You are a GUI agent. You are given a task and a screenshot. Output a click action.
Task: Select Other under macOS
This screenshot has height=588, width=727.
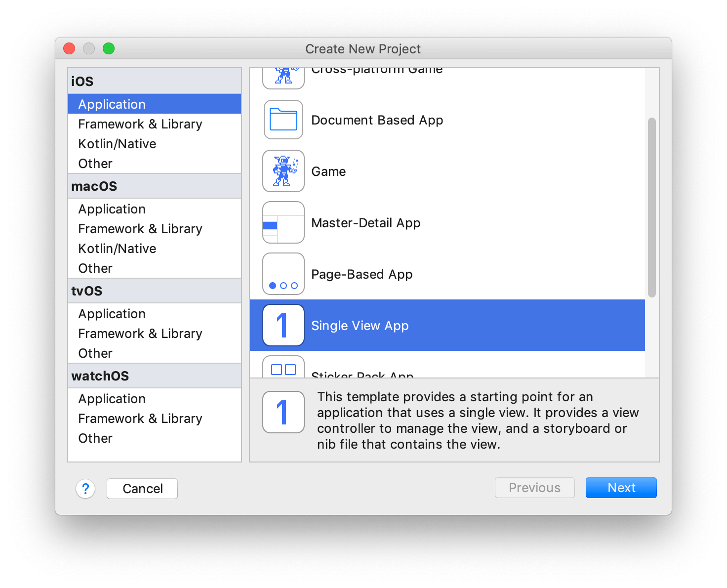point(155,268)
